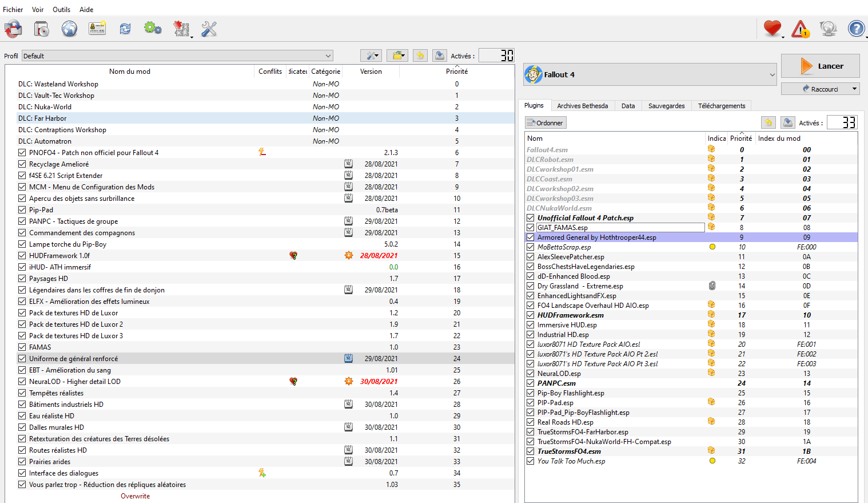Viewport: 868px width, 503px height.
Task: Expand the Fallout 4 executable dropdown
Action: (650, 75)
